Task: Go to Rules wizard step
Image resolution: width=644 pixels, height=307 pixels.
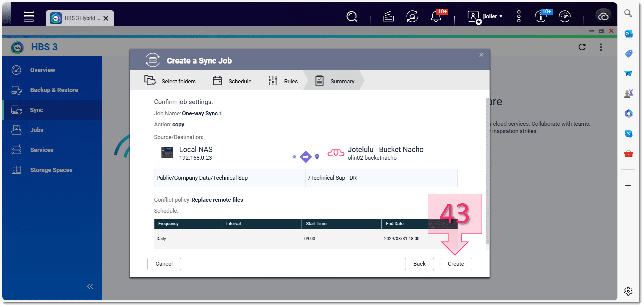Action: coord(283,81)
